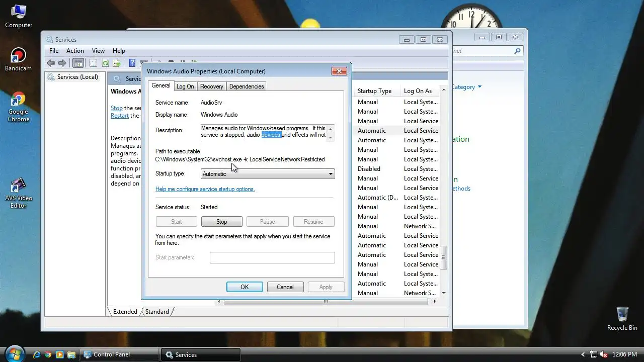
Task: Open the Startup type dropdown
Action: coord(268,173)
